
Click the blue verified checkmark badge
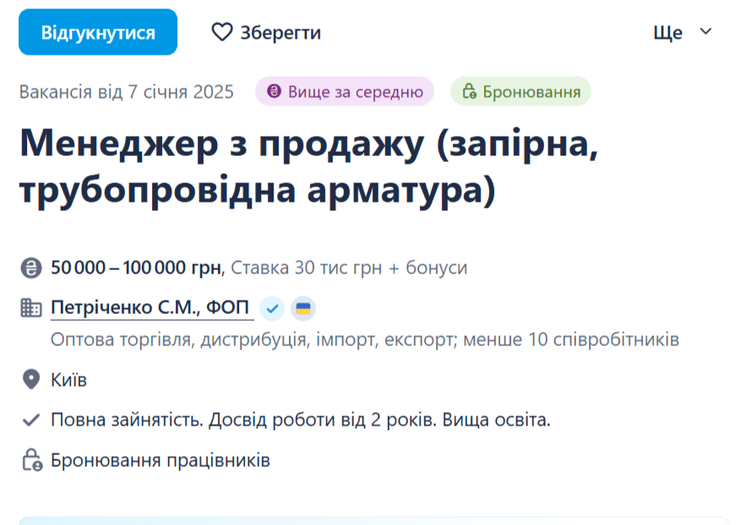[x=272, y=308]
